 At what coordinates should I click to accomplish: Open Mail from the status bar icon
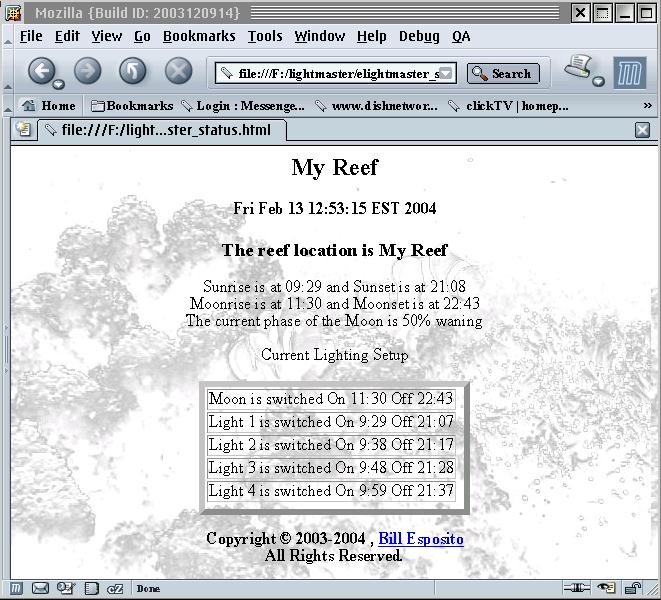point(40,588)
